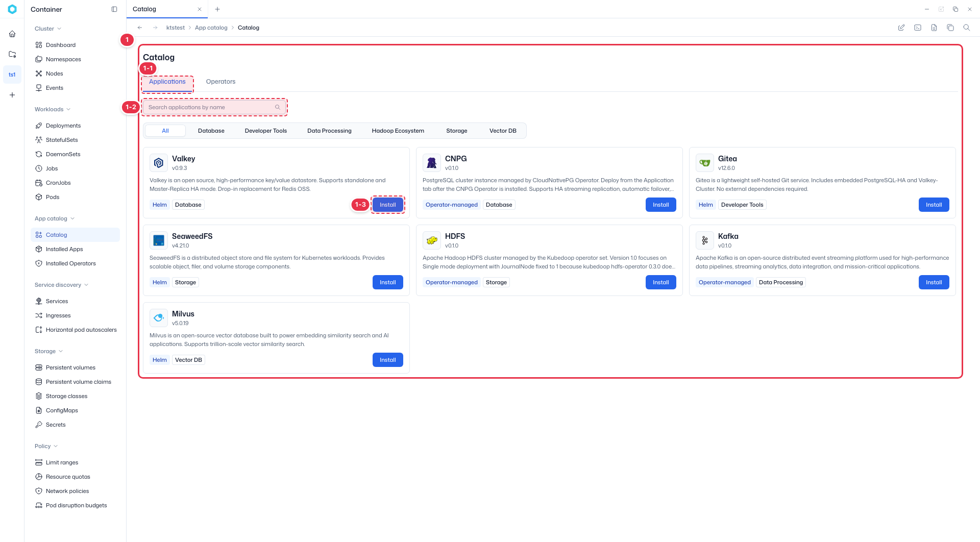Filter by Hadoop Ecosystem category
The width and height of the screenshot is (980, 542).
point(398,131)
